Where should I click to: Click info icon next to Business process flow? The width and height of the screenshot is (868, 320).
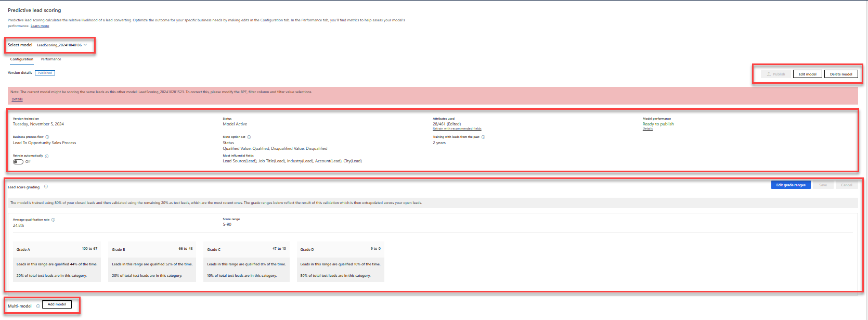47,137
